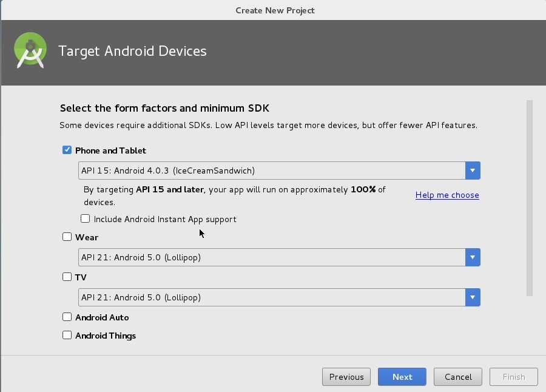Click the TV API 21 Lollipop field
The image size is (546, 392).
(272, 297)
